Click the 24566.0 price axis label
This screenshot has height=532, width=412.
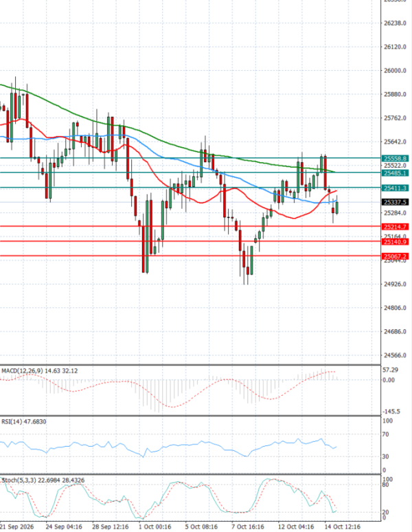pos(395,355)
